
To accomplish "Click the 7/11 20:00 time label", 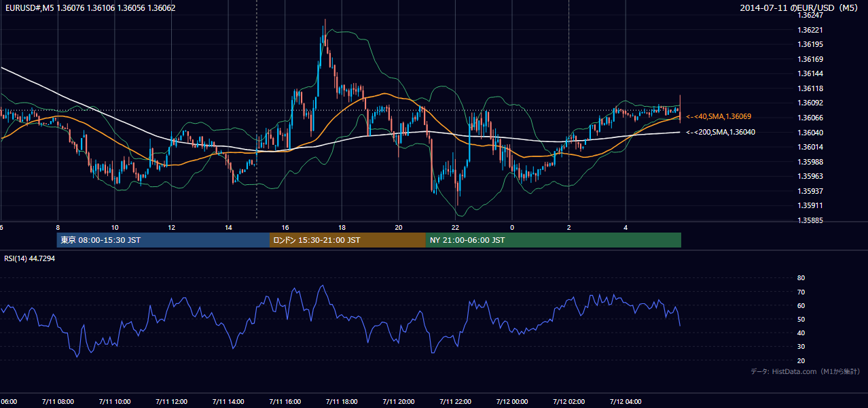I will point(399,401).
